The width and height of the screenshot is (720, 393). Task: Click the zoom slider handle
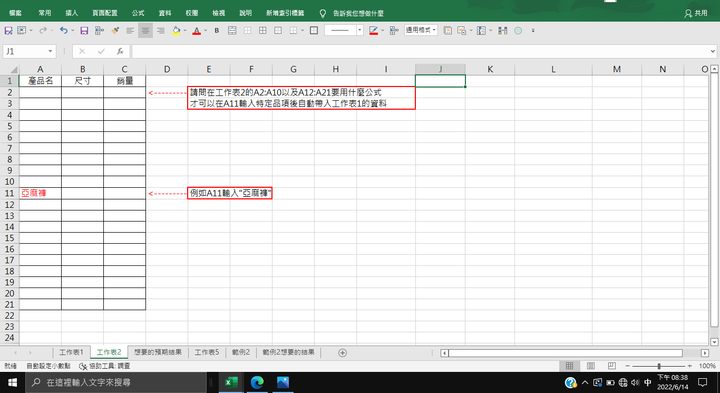point(659,366)
